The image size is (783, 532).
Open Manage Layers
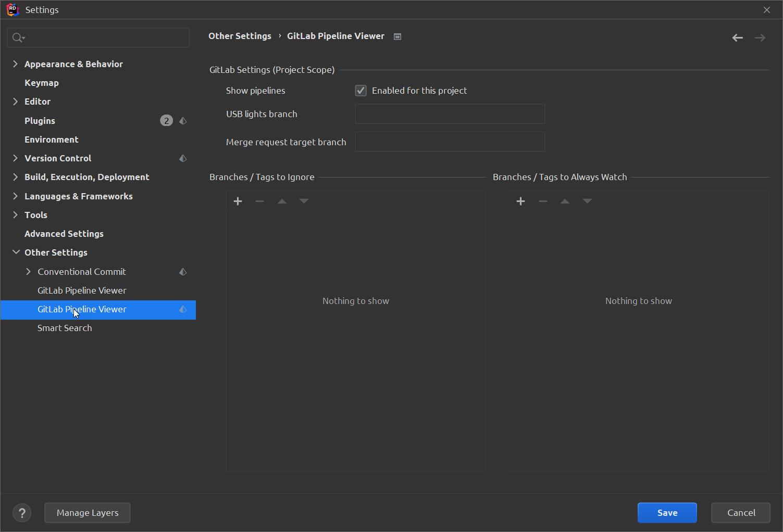point(88,513)
